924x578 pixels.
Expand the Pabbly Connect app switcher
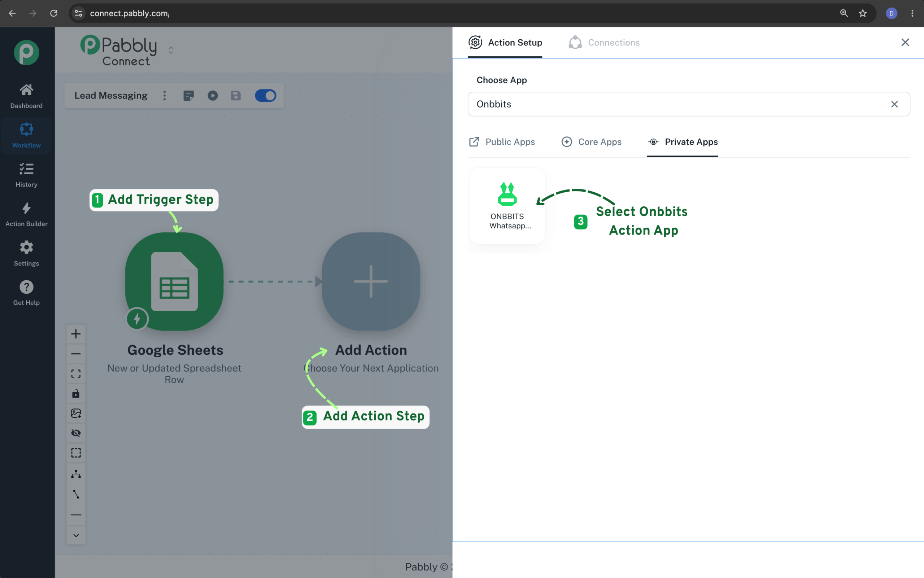point(171,50)
